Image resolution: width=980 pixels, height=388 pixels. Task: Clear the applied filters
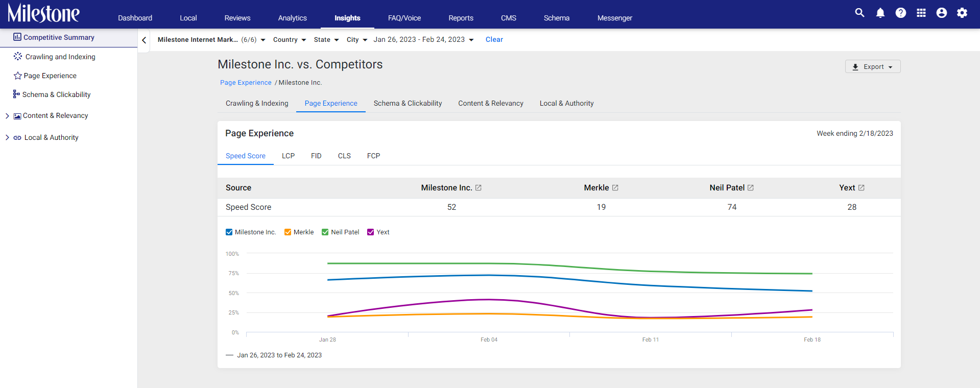tap(494, 40)
